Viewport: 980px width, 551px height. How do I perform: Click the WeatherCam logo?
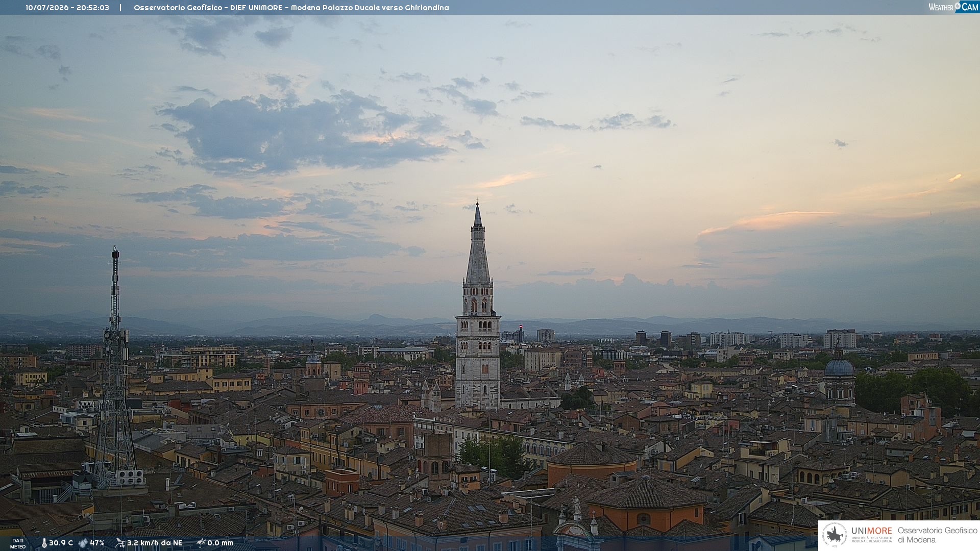953,7
